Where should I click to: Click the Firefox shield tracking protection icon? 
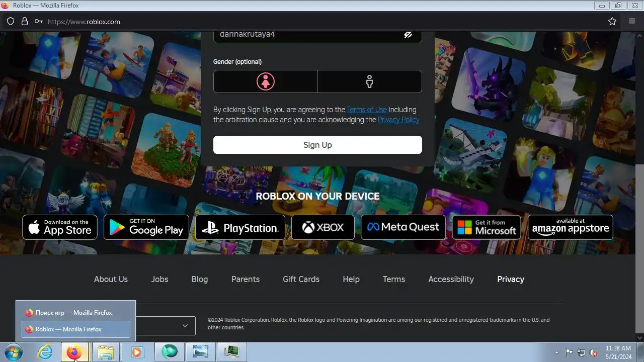click(11, 22)
